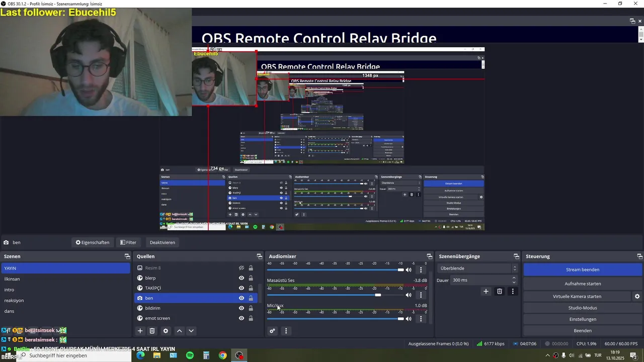Enable Studio-Modus

click(583, 308)
